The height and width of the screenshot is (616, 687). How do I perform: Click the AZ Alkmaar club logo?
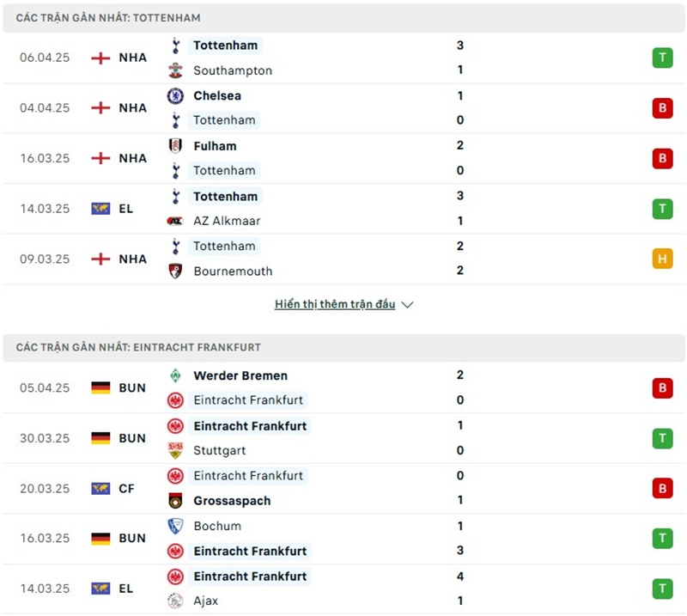[175, 221]
